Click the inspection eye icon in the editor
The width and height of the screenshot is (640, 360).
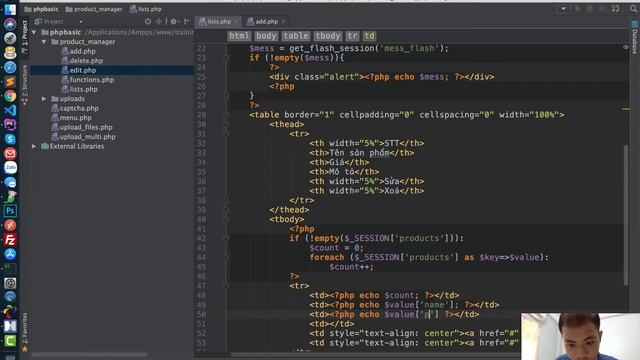point(626,48)
